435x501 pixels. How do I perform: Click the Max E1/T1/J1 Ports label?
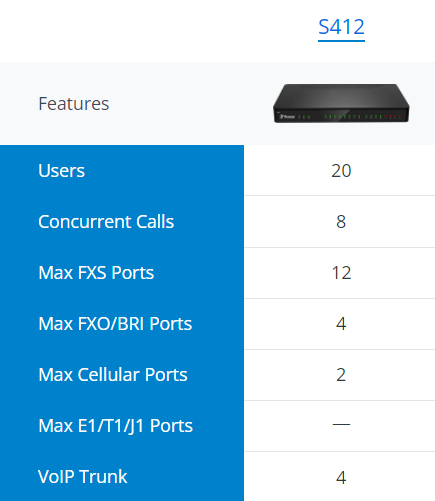115,426
